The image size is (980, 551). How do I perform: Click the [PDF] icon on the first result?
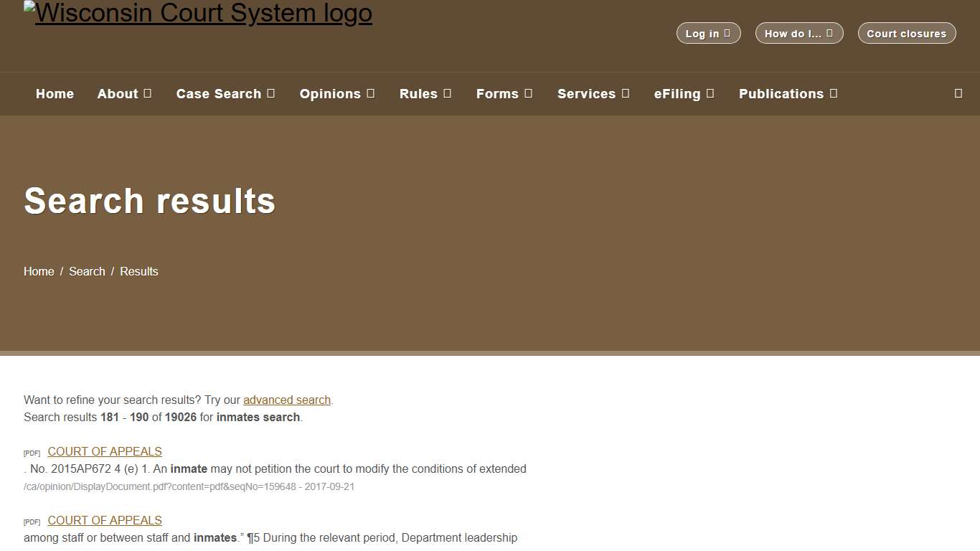pyautogui.click(x=32, y=453)
